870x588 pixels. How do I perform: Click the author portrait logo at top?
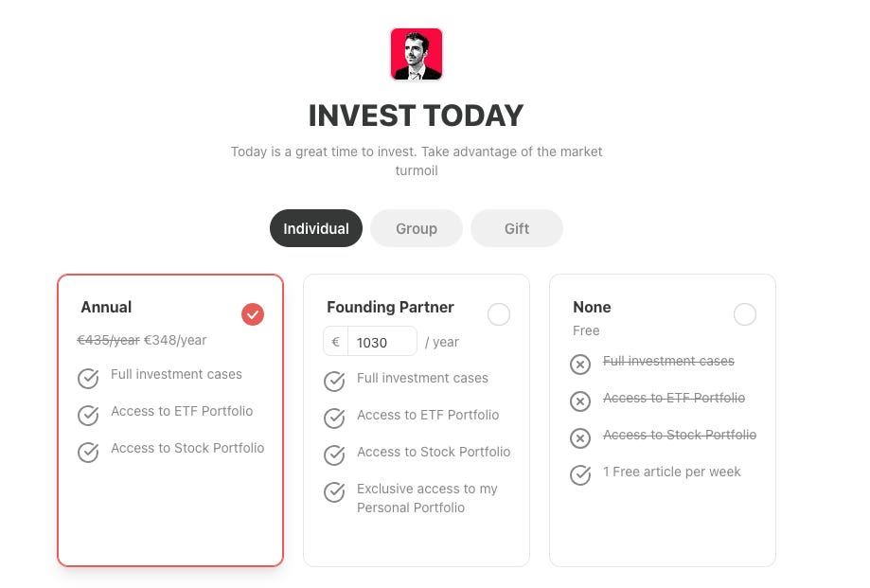click(x=417, y=54)
